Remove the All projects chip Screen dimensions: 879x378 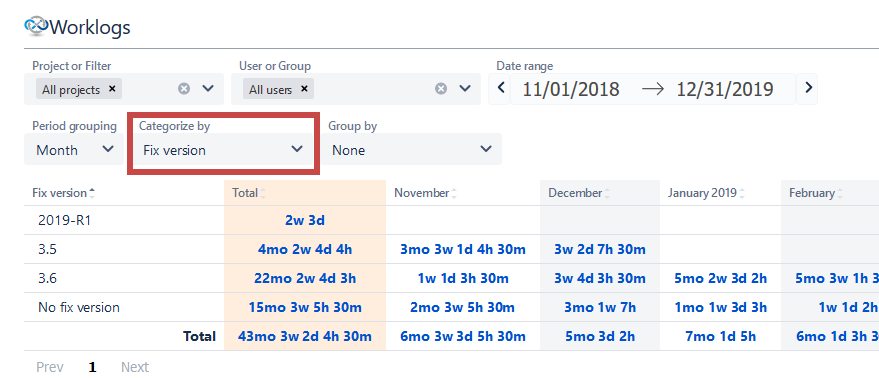pos(112,89)
